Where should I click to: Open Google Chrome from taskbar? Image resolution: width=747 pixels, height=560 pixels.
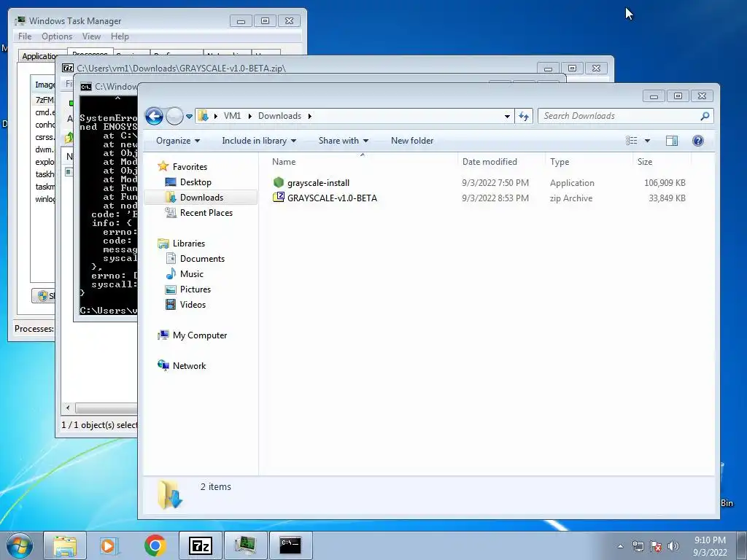[x=155, y=545]
